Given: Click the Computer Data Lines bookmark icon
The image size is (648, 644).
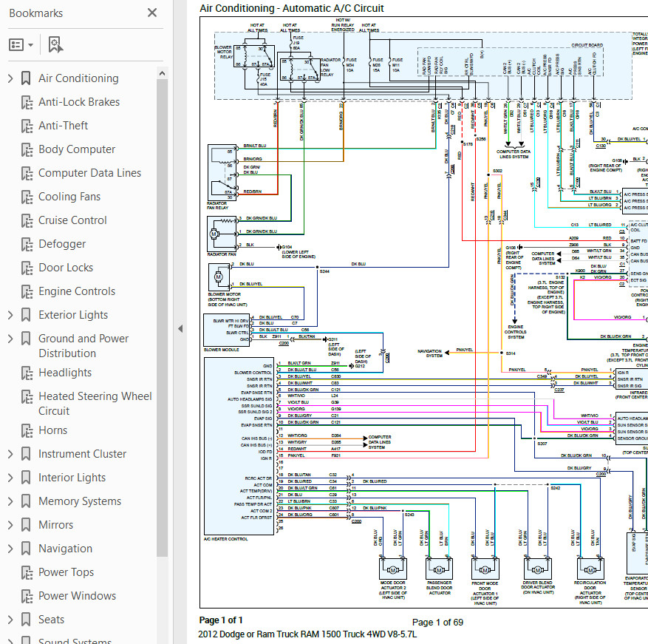Looking at the screenshot, I should tap(27, 173).
